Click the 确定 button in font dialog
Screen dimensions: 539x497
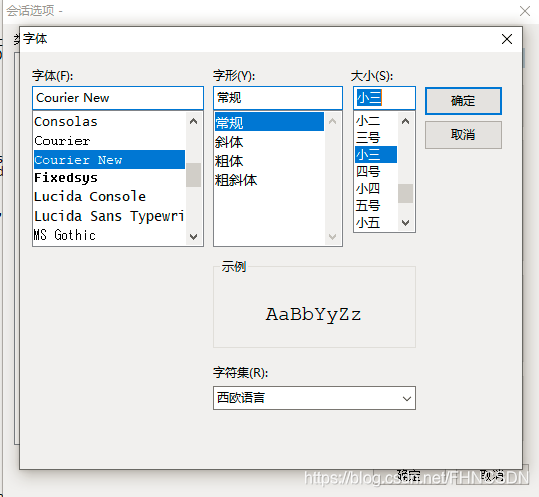[463, 101]
